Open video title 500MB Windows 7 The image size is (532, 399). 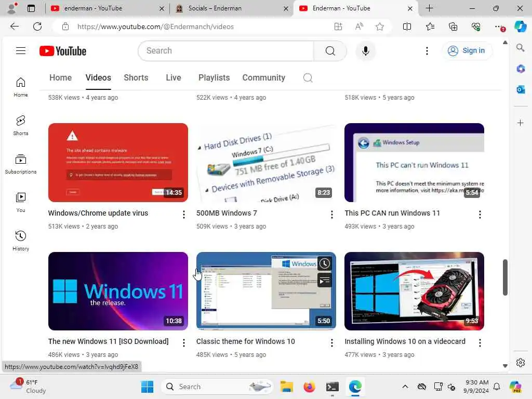click(227, 213)
